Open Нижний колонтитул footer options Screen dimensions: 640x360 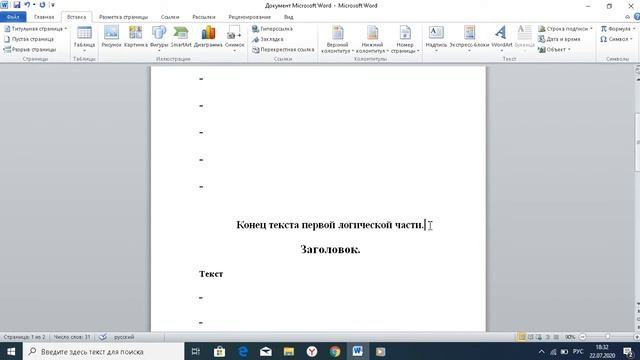tap(372, 40)
